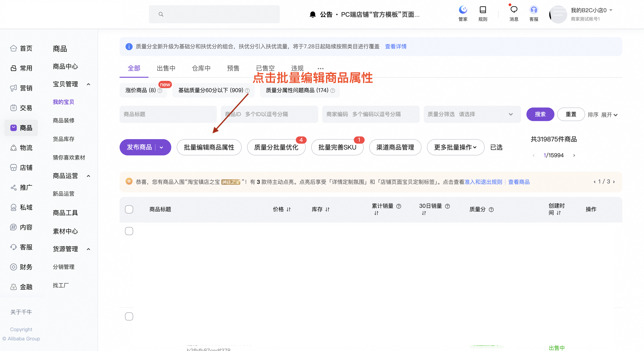Click help icon beside 累计销量 header
The height and width of the screenshot is (351, 644).
click(399, 206)
